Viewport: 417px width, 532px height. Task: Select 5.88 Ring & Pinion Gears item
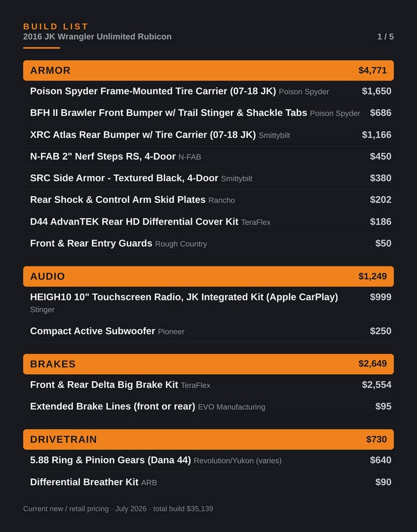[208, 461]
